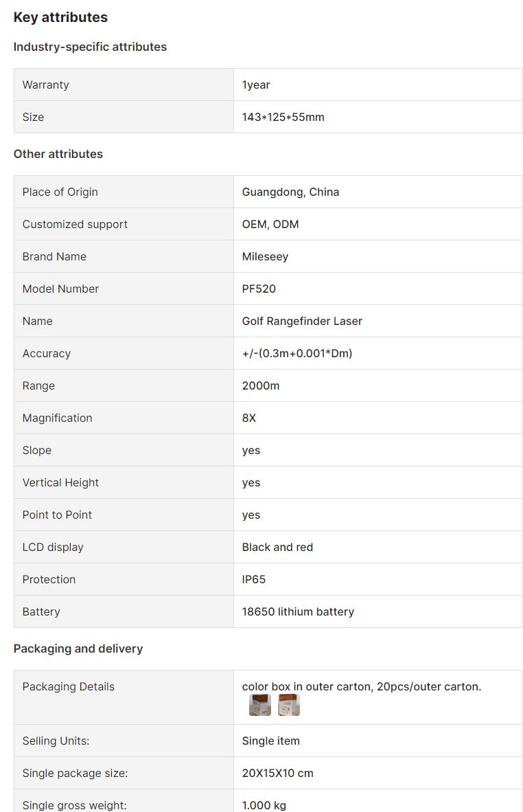Click the 2000m range value

click(x=261, y=385)
